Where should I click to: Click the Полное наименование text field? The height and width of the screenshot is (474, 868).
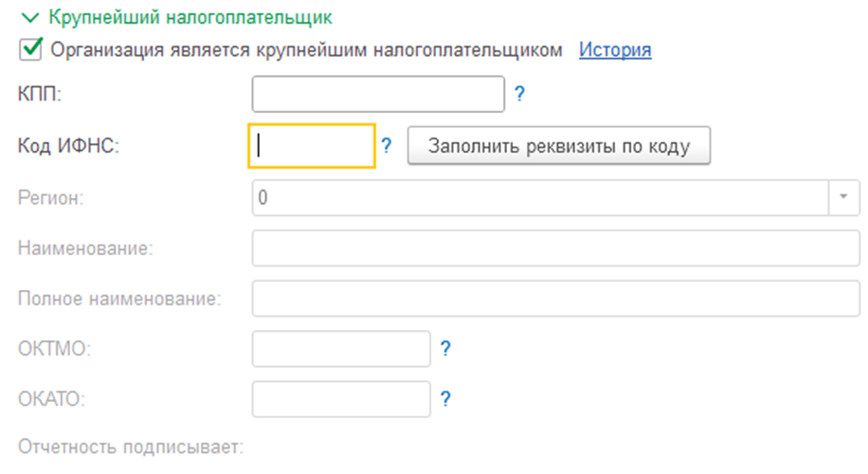(x=555, y=299)
